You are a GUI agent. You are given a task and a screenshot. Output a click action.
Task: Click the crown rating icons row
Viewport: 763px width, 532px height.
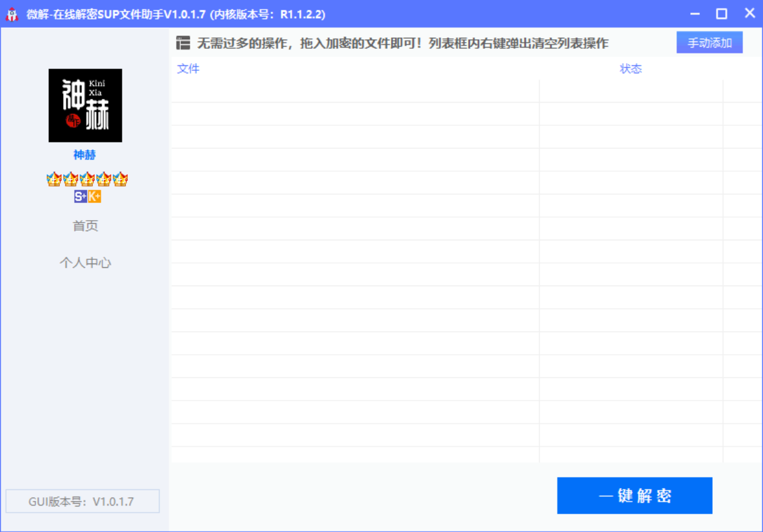click(87, 180)
